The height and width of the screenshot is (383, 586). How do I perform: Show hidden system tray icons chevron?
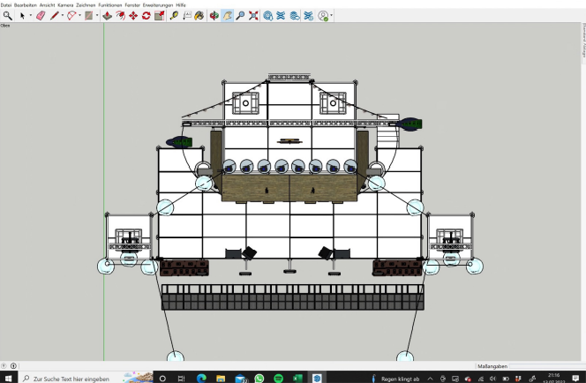click(430, 379)
